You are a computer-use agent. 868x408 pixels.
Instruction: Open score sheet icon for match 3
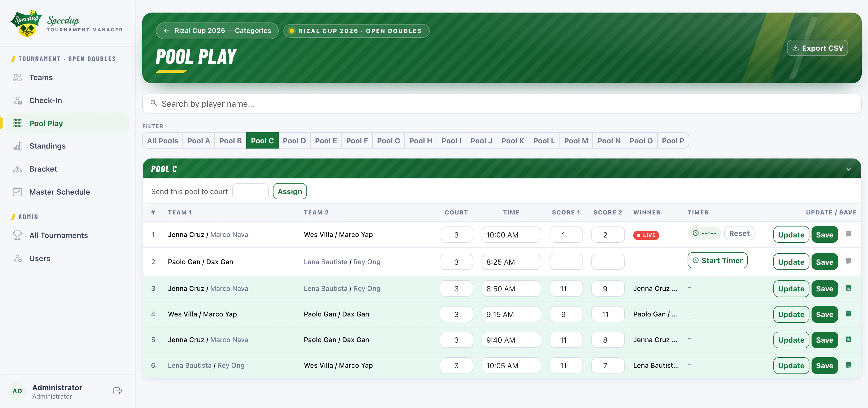coord(848,288)
